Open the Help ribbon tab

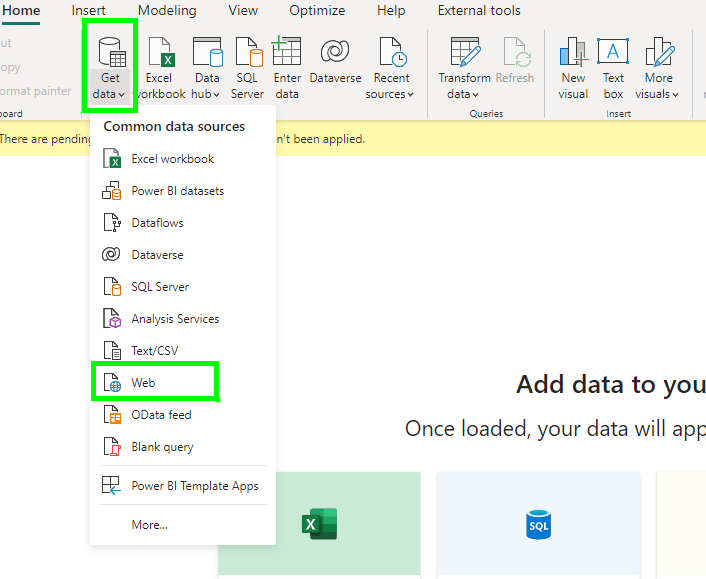tap(391, 10)
